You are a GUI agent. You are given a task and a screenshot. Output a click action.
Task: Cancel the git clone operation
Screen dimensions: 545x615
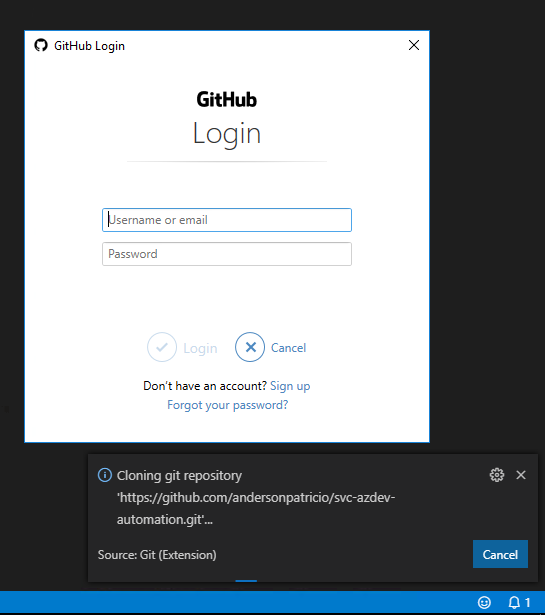tap(500, 554)
